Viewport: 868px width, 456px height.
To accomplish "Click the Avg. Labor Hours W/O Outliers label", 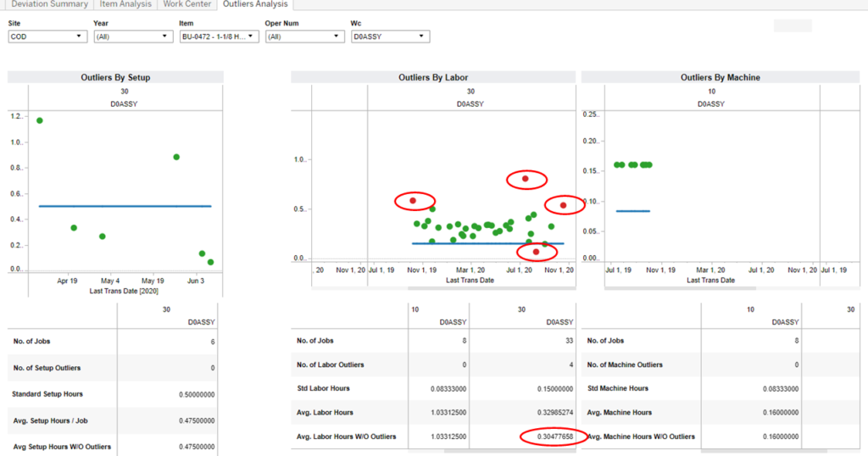I will (x=347, y=437).
